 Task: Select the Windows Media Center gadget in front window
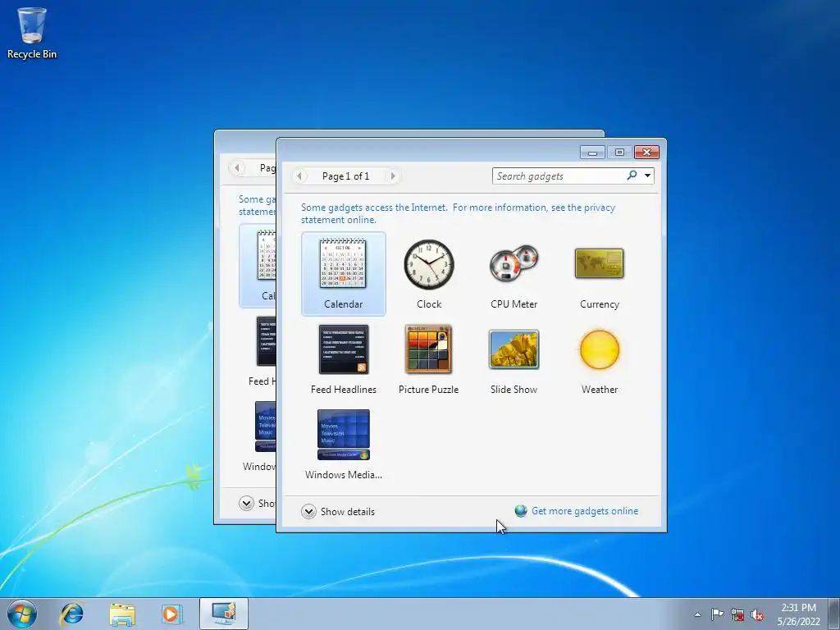(344, 445)
